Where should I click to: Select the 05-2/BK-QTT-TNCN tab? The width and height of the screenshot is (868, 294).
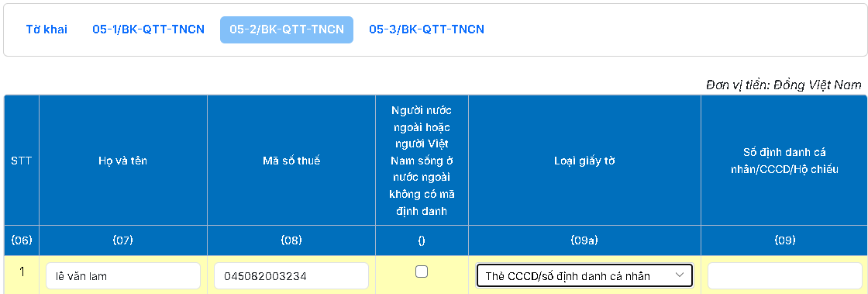287,29
